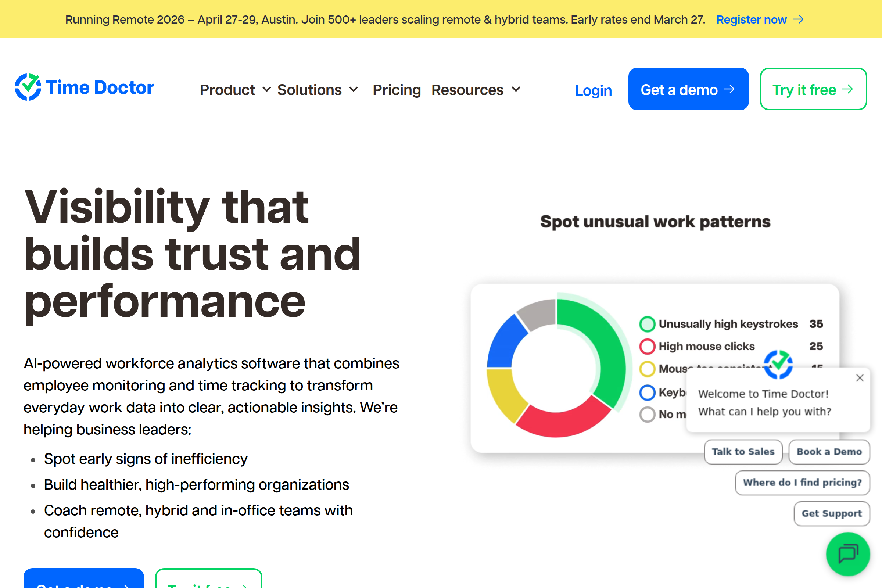Screen dimensions: 882x588
Task: Click the header Try it free button
Action: [x=813, y=89]
